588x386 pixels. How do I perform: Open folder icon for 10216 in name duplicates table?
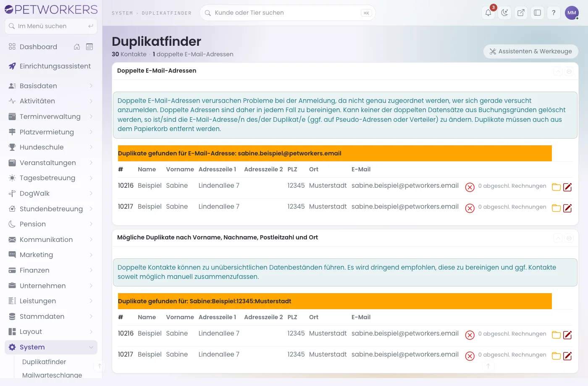[556, 335]
